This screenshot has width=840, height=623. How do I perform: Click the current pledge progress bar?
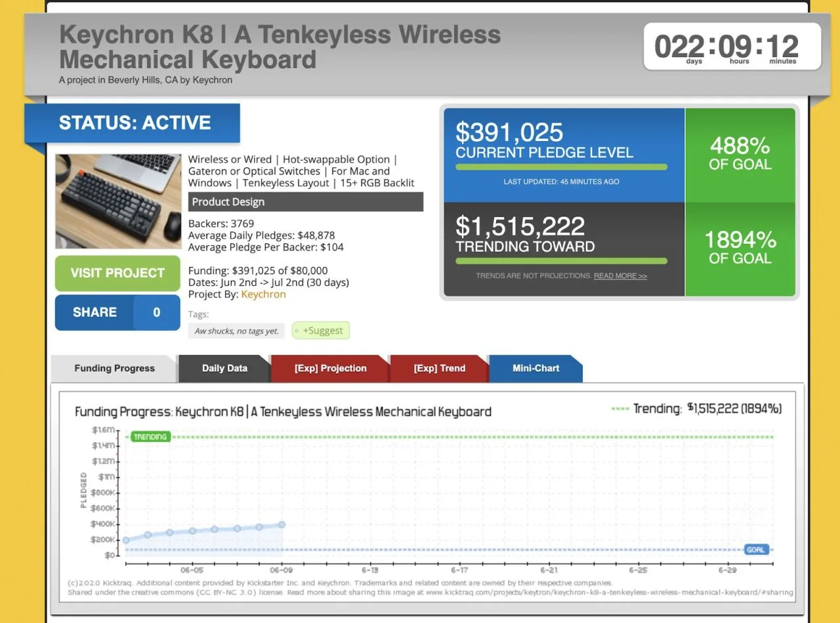tap(562, 167)
